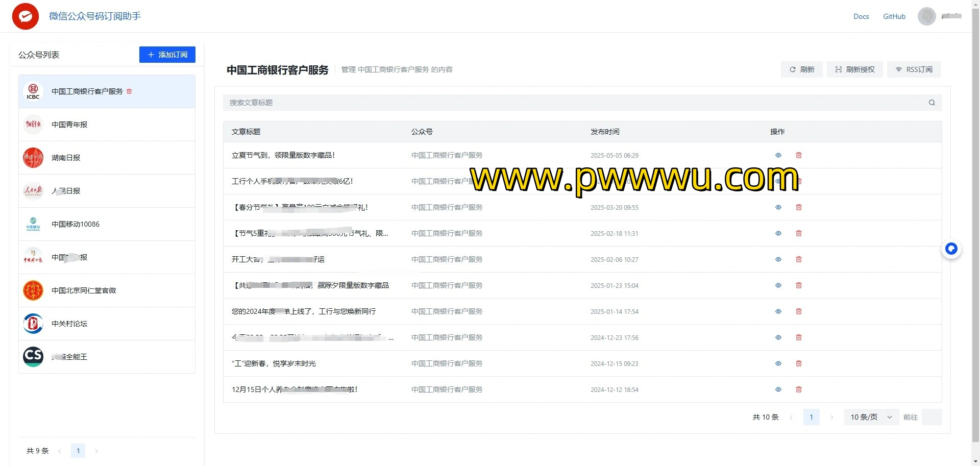The image size is (980, 466).
Task: Click the ICBC account logo
Action: (33, 91)
